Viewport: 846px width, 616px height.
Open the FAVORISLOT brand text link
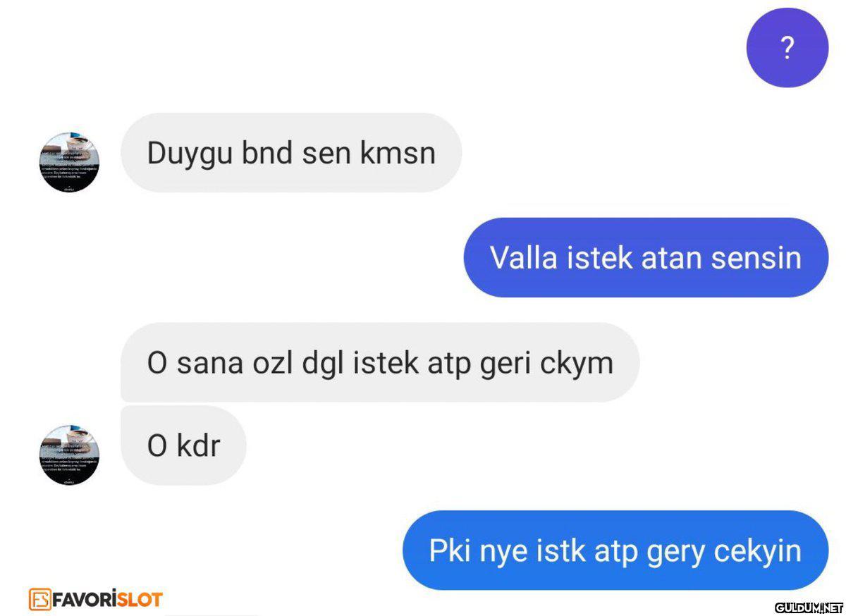(x=107, y=600)
